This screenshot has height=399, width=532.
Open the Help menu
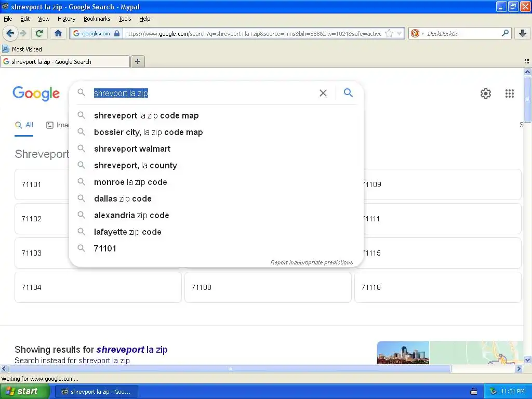(x=144, y=19)
